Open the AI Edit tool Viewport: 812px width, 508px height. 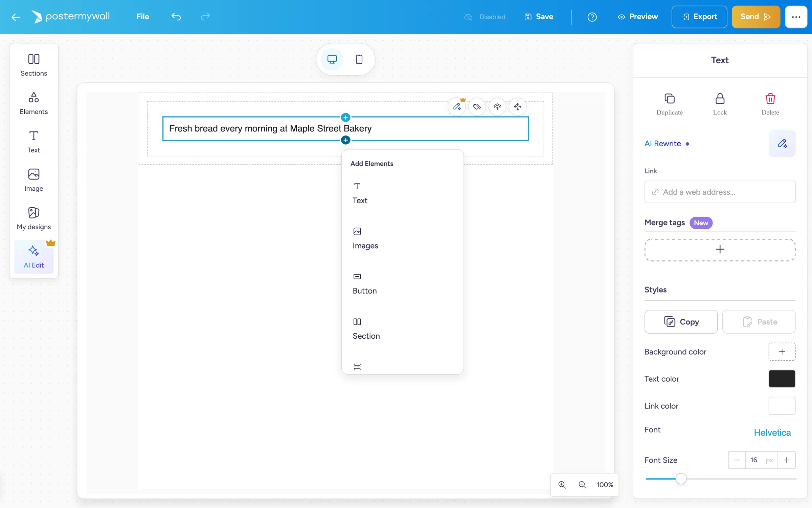click(x=33, y=257)
